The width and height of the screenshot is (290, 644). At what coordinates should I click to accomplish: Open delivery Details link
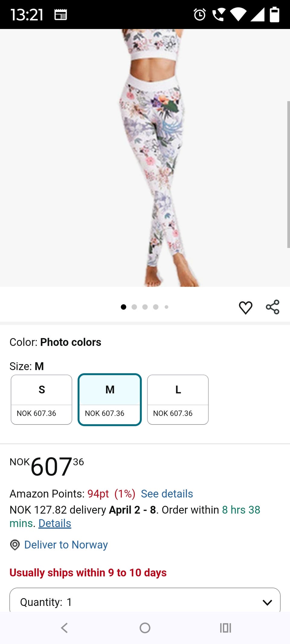(55, 523)
